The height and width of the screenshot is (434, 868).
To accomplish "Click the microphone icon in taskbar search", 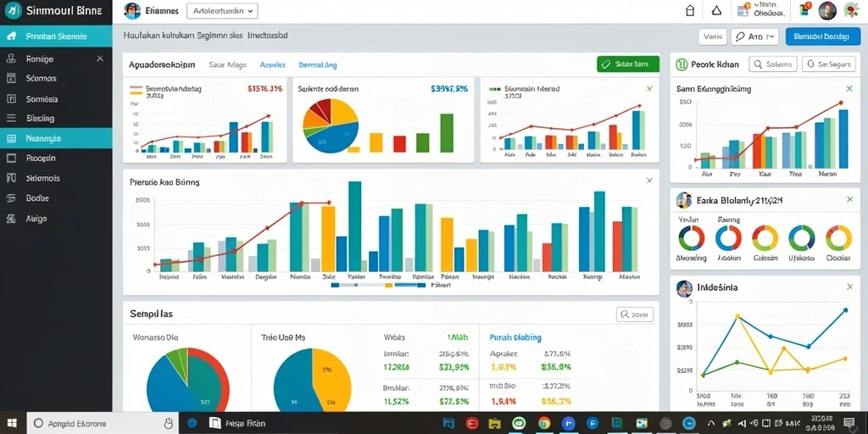I will [x=169, y=424].
